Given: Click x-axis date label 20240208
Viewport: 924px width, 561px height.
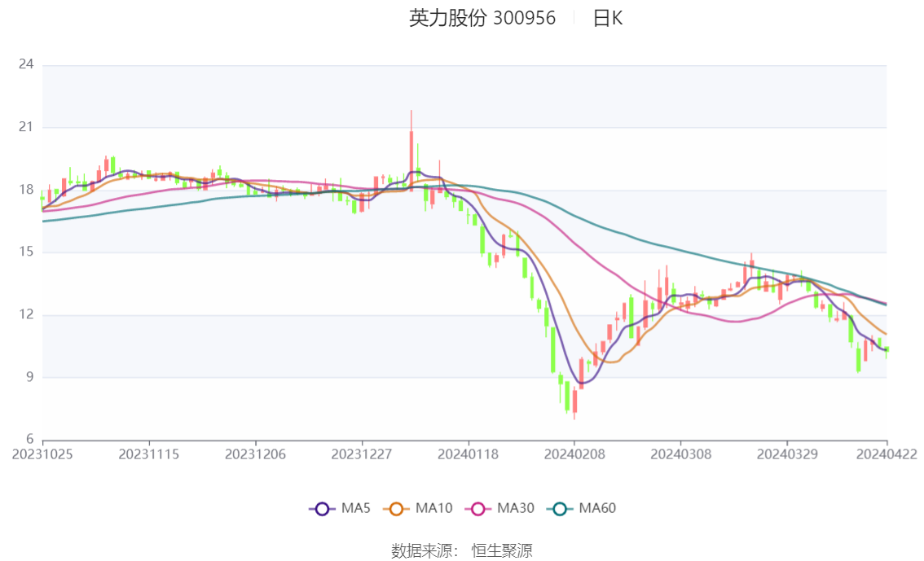Looking at the screenshot, I should (x=574, y=454).
